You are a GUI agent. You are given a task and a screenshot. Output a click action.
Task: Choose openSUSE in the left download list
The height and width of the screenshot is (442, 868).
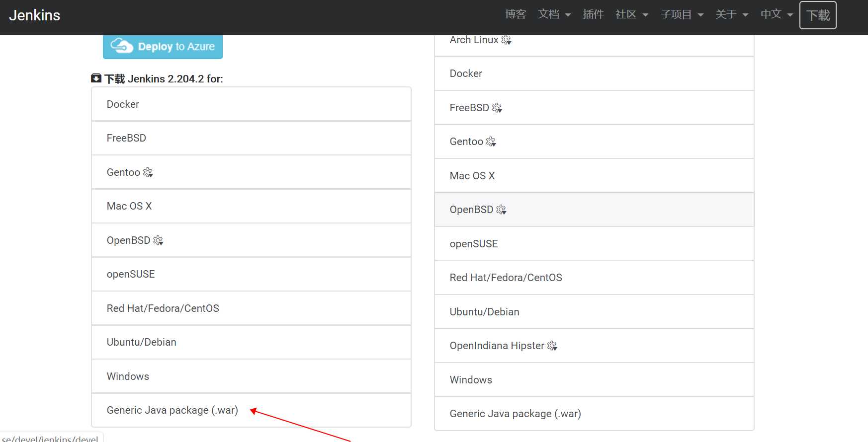click(x=251, y=274)
